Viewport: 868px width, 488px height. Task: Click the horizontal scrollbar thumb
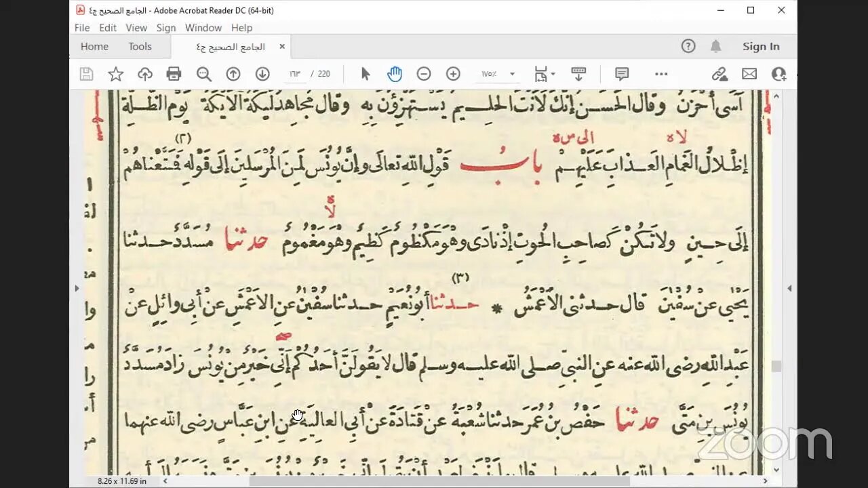point(439,481)
